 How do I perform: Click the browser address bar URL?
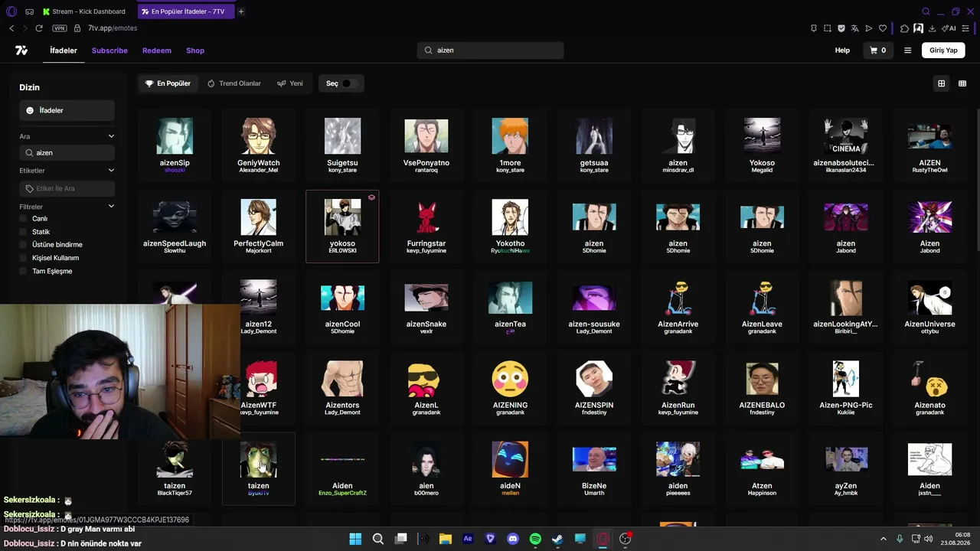point(113,28)
